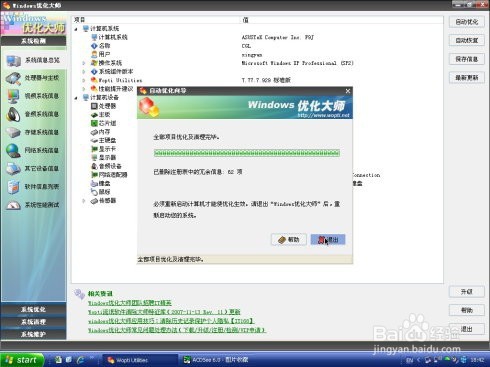Viewport: 490px width, 367px height.
Task: Switch to 系统检测 sidebar section
Action: click(33, 41)
